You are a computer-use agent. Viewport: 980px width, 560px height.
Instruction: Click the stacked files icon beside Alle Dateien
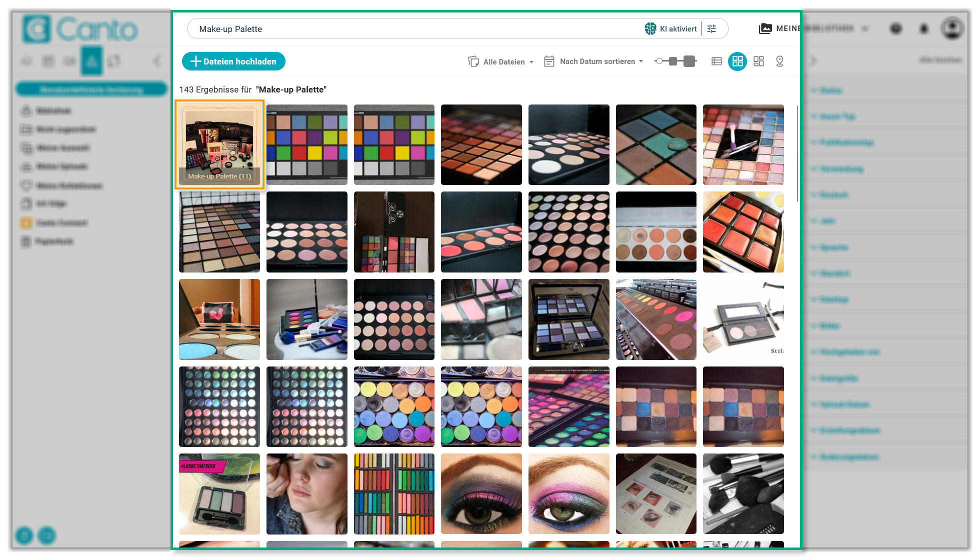pos(473,61)
